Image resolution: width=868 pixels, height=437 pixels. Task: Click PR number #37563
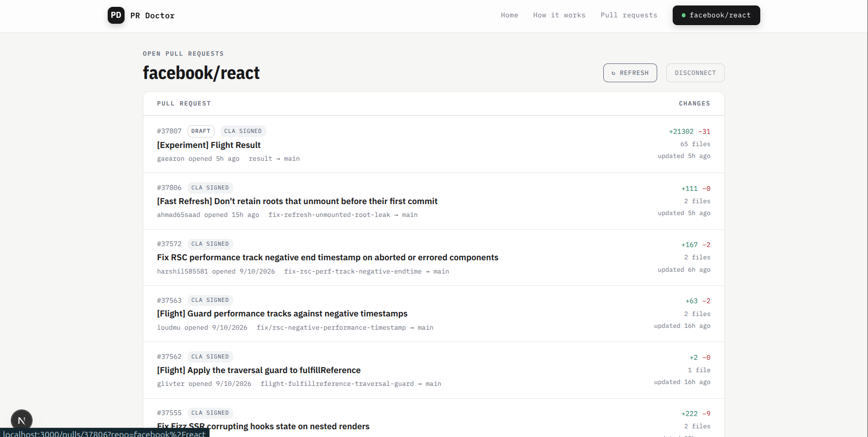click(x=169, y=300)
